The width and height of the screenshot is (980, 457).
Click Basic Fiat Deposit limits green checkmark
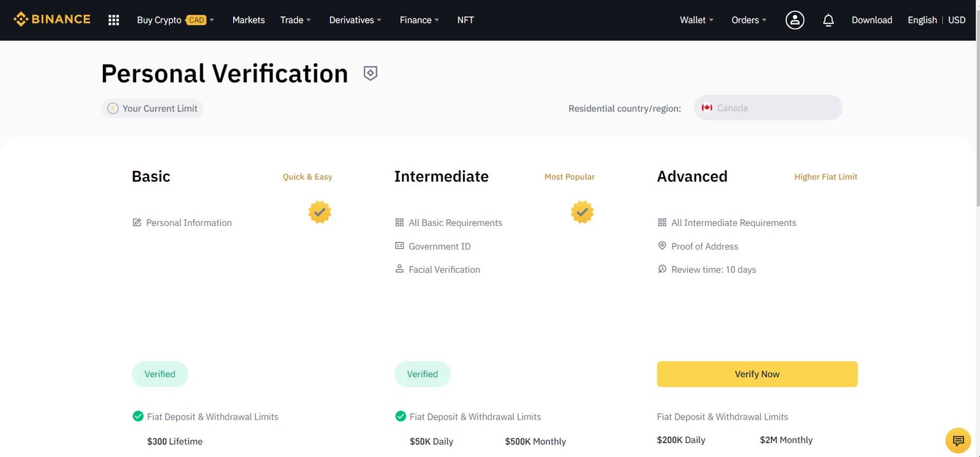pyautogui.click(x=138, y=416)
